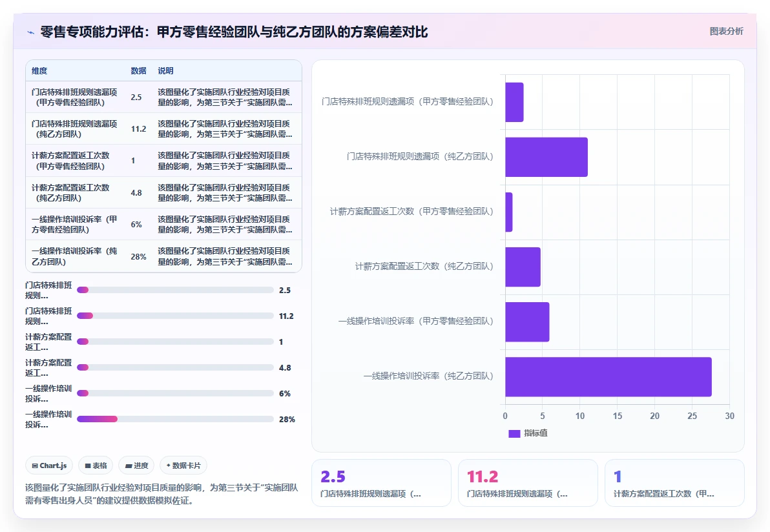Click the 数据 column header
The width and height of the screenshot is (770, 532).
138,70
